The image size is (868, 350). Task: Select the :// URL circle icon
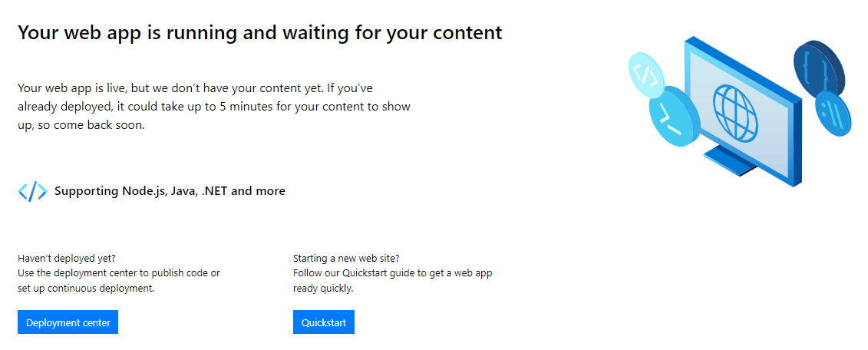coord(833,115)
